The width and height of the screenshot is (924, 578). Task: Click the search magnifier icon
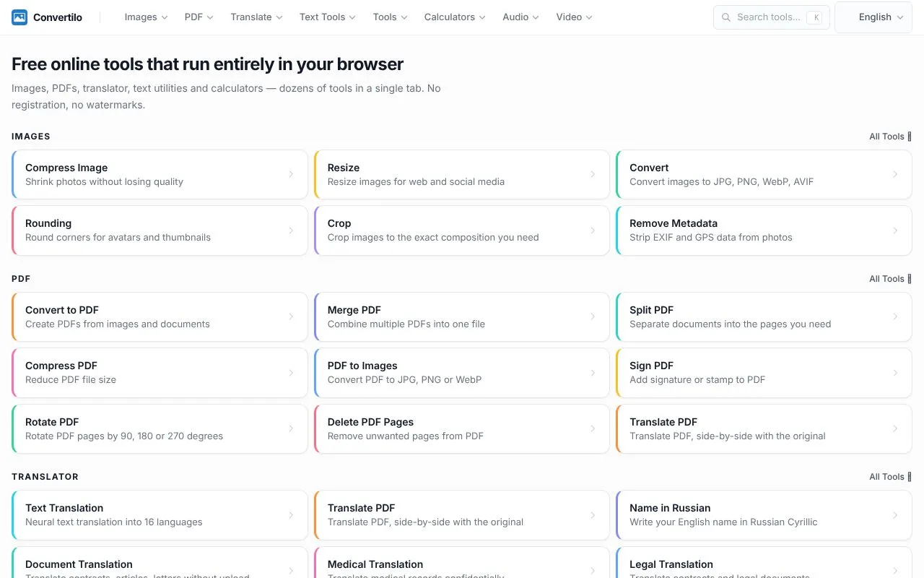point(726,17)
